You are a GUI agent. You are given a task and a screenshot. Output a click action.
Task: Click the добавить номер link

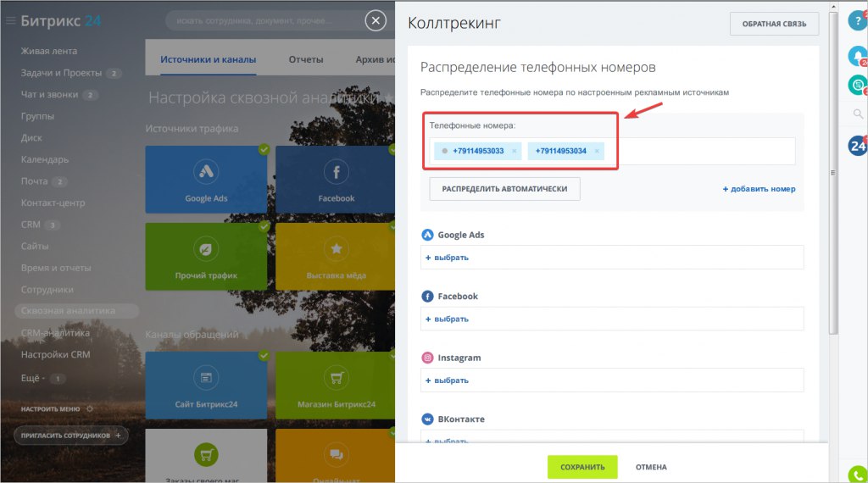[759, 189]
